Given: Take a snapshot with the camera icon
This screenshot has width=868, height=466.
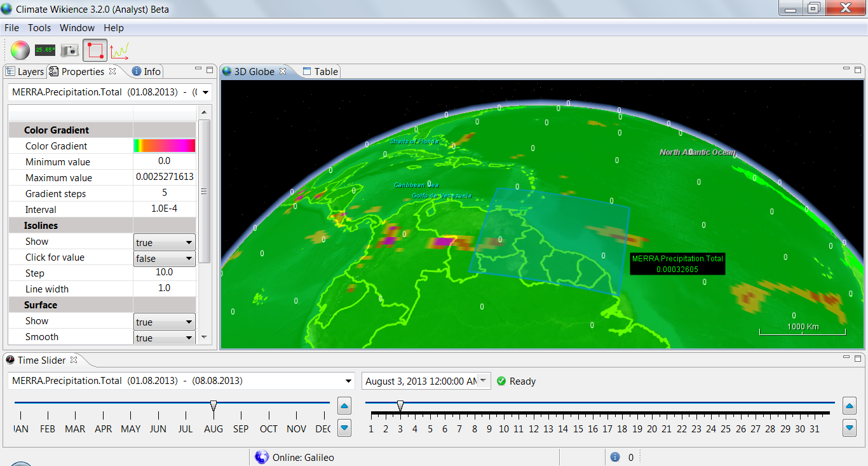Looking at the screenshot, I should [69, 50].
